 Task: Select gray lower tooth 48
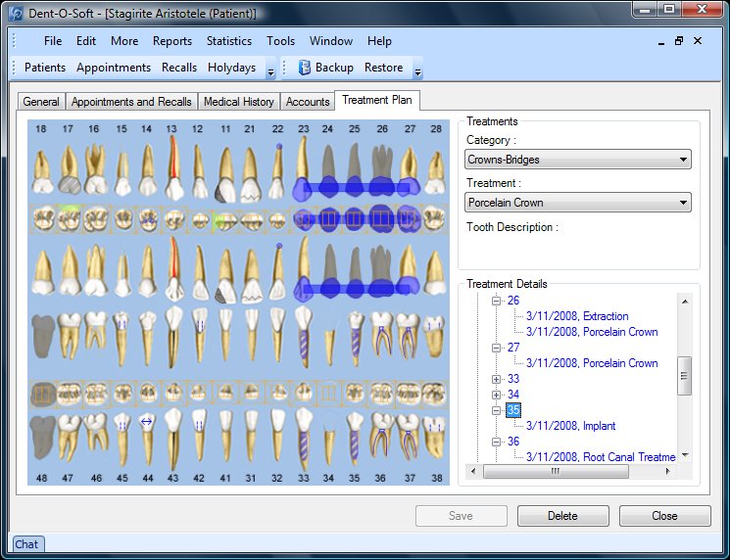point(43,336)
